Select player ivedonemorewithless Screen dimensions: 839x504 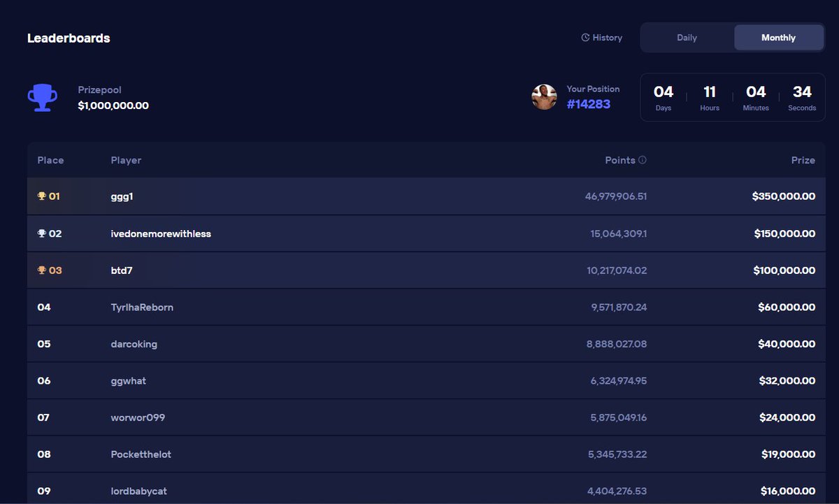coord(161,233)
